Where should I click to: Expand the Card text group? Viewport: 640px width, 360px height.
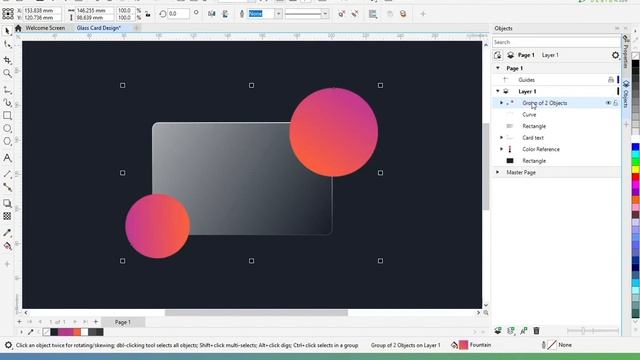[501, 138]
